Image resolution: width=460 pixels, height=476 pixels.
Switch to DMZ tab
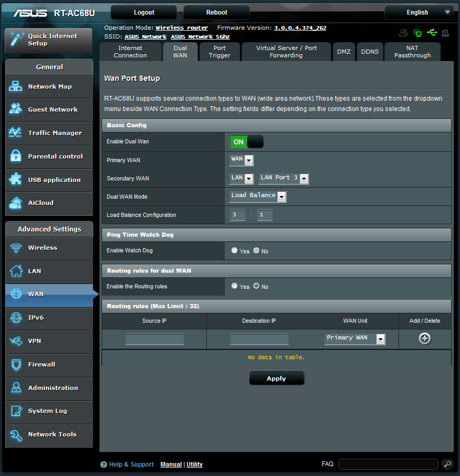pyautogui.click(x=344, y=52)
